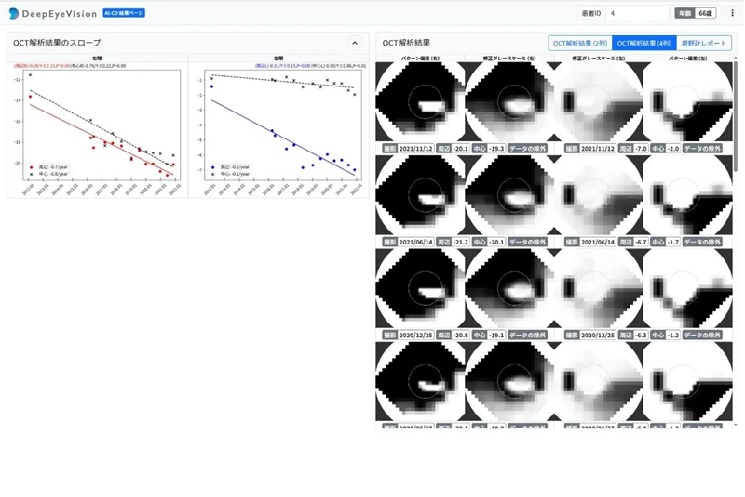Click left データの除外 for 2021/06/14
The image size is (745, 497).
(531, 242)
